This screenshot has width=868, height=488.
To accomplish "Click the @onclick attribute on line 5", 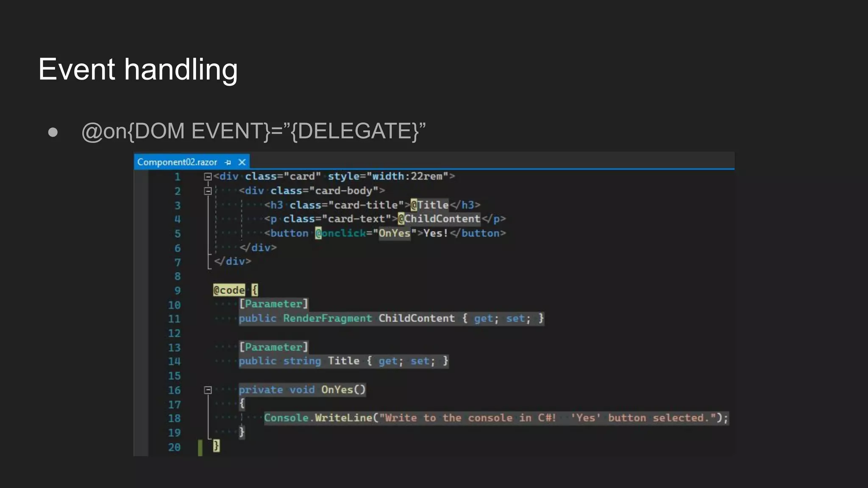I will click(340, 233).
